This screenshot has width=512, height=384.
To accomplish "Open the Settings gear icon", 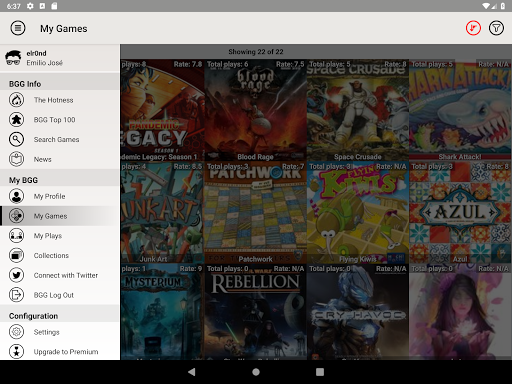I will (x=16, y=332).
